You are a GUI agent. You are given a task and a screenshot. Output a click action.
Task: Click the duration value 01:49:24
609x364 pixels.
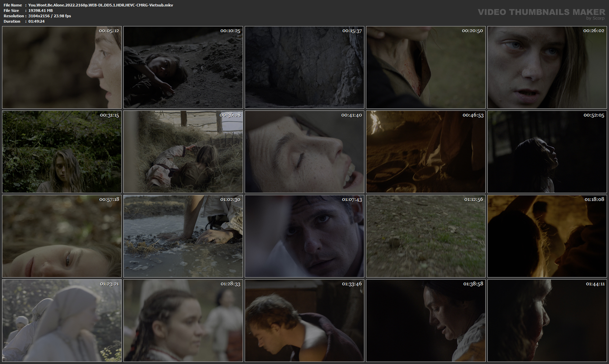click(x=36, y=21)
